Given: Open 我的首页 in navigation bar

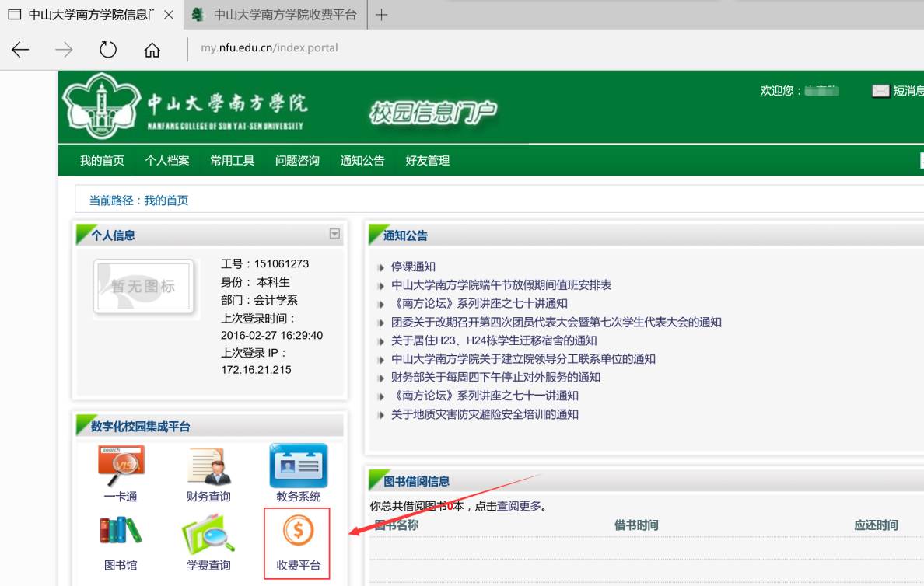Looking at the screenshot, I should [x=102, y=161].
